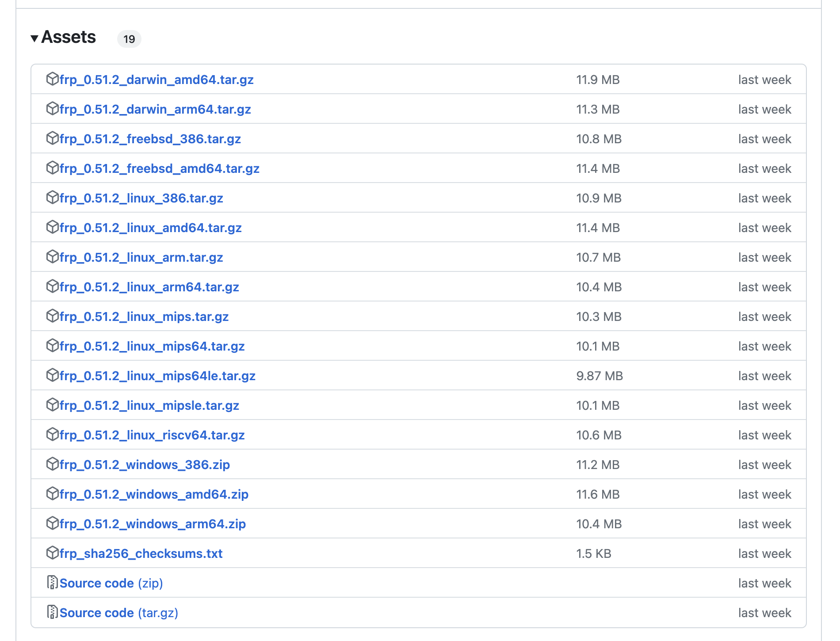
Task: Download frp_0.51.2_linux_amd64.tar.gz
Action: pyautogui.click(x=151, y=228)
